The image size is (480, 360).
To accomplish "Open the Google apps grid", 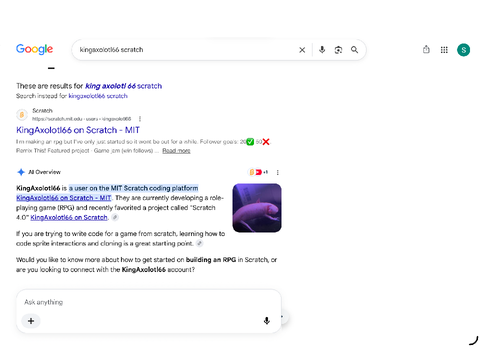I will tap(444, 50).
